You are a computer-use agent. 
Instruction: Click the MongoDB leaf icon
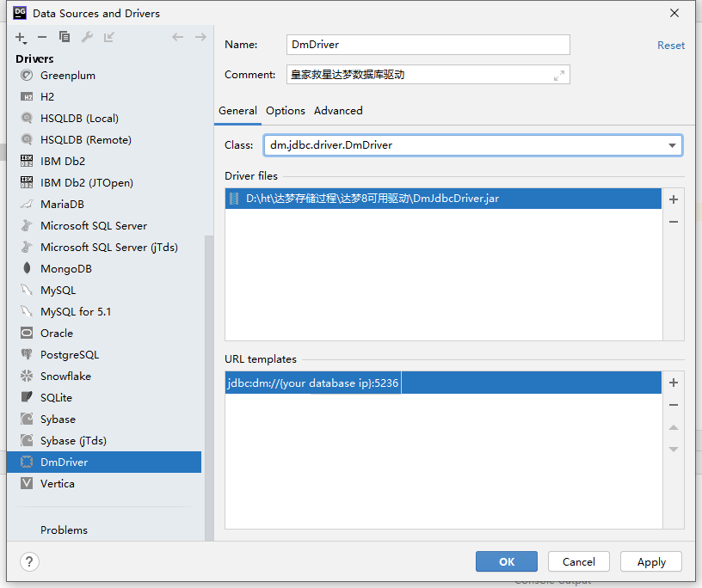27,268
